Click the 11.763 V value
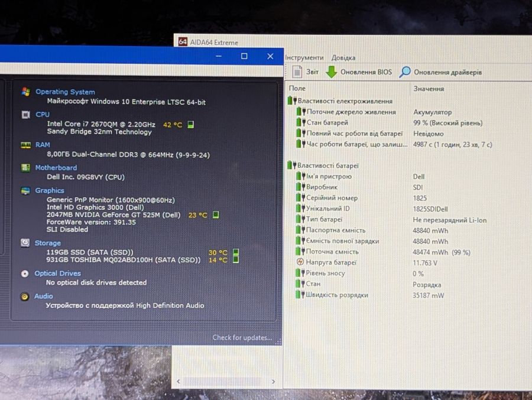 coord(425,263)
